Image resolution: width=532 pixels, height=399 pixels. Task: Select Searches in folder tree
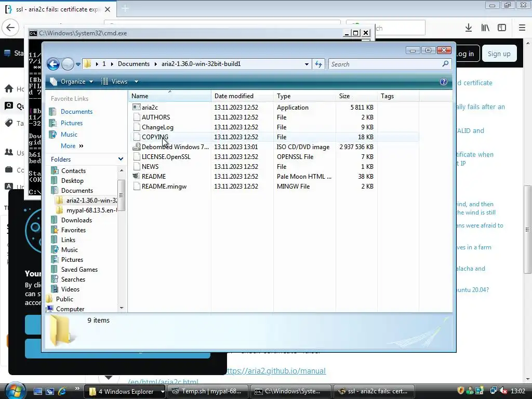(x=73, y=279)
